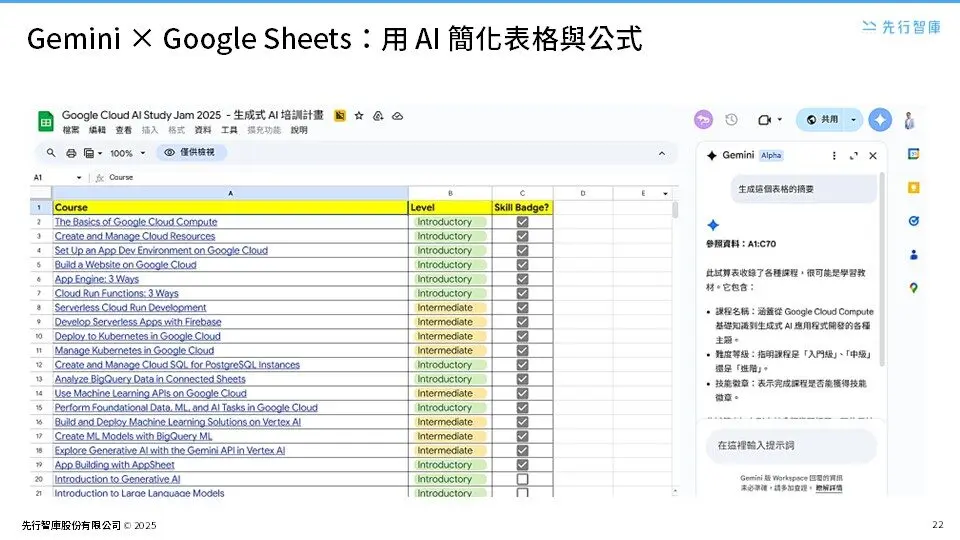Toggle Skill Badge for Serverless Cloud Run Development
The width and height of the screenshot is (960, 540).
[x=522, y=307]
